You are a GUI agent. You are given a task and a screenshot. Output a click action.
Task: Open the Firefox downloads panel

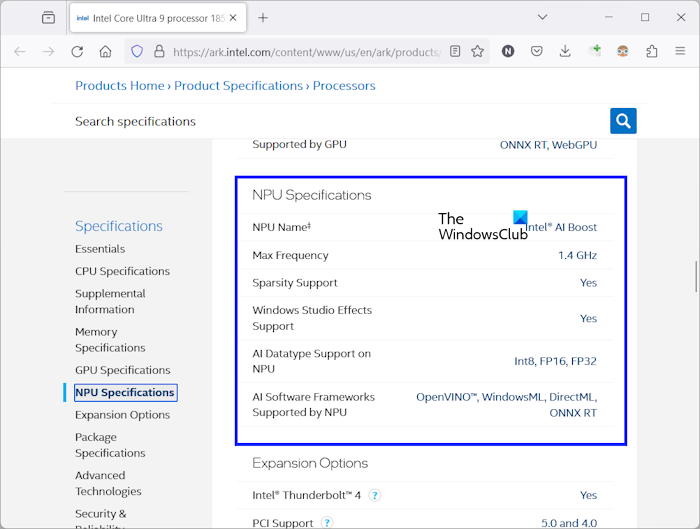[x=565, y=51]
